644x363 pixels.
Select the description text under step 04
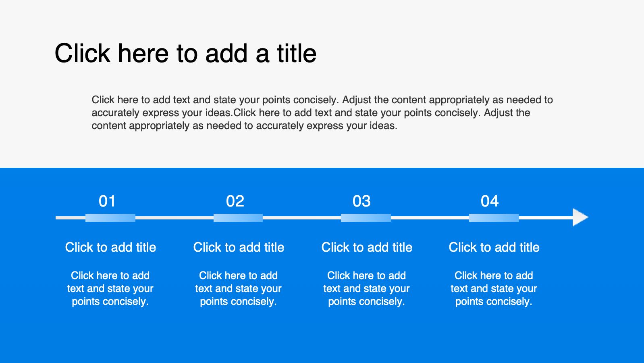(x=494, y=288)
